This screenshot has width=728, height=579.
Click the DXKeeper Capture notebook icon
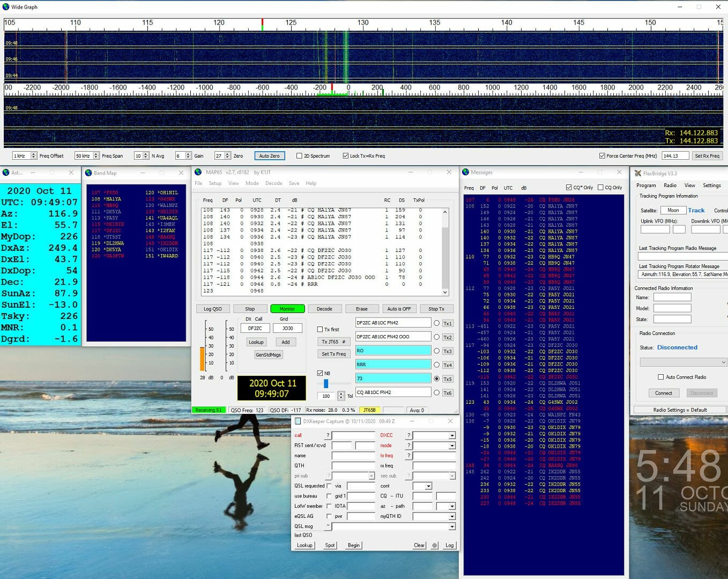tap(298, 421)
